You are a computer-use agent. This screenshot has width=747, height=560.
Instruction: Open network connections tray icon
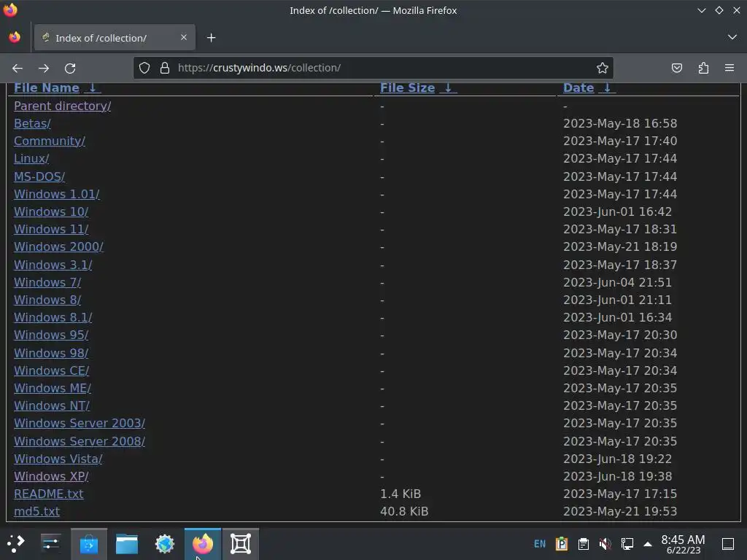pyautogui.click(x=627, y=544)
